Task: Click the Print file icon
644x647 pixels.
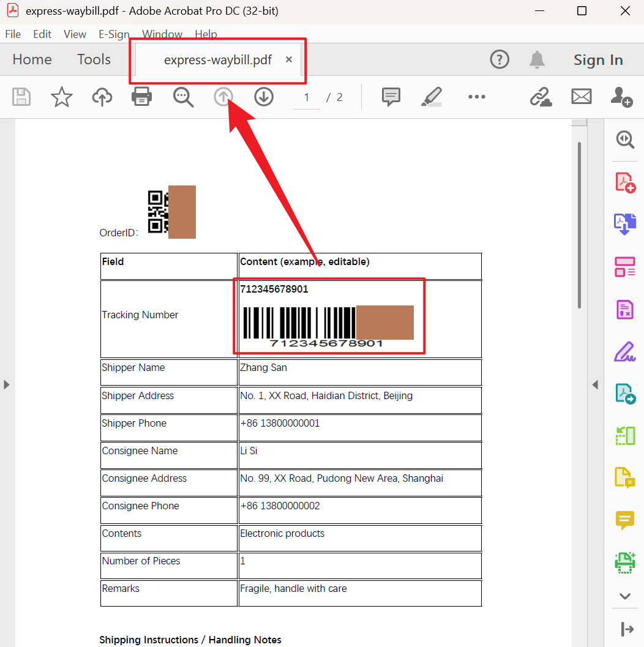Action: pyautogui.click(x=142, y=97)
